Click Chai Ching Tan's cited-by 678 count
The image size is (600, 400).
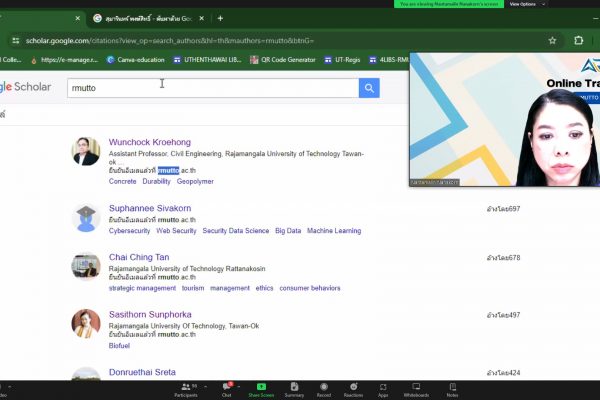coord(504,258)
